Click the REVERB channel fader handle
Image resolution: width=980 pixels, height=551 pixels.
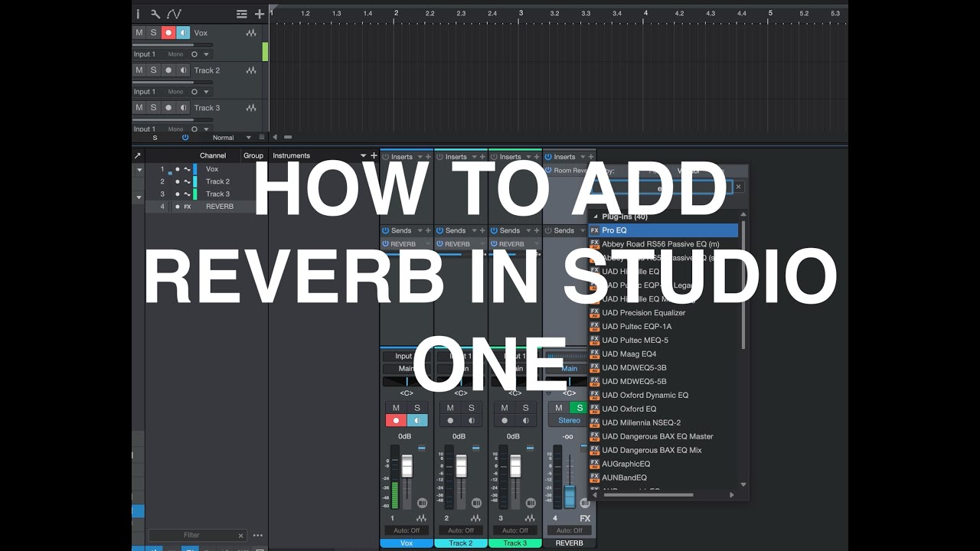click(x=569, y=496)
